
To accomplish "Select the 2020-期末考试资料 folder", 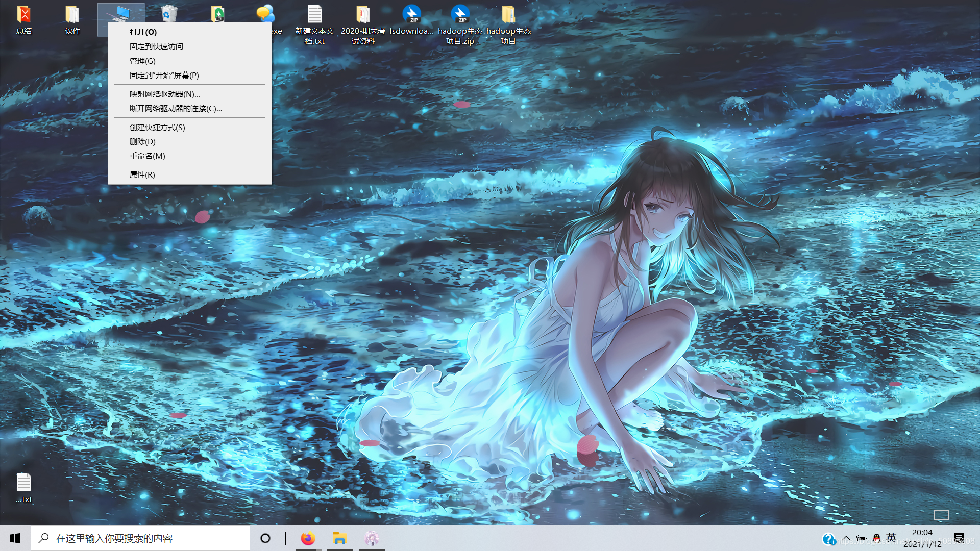I will 363,24.
